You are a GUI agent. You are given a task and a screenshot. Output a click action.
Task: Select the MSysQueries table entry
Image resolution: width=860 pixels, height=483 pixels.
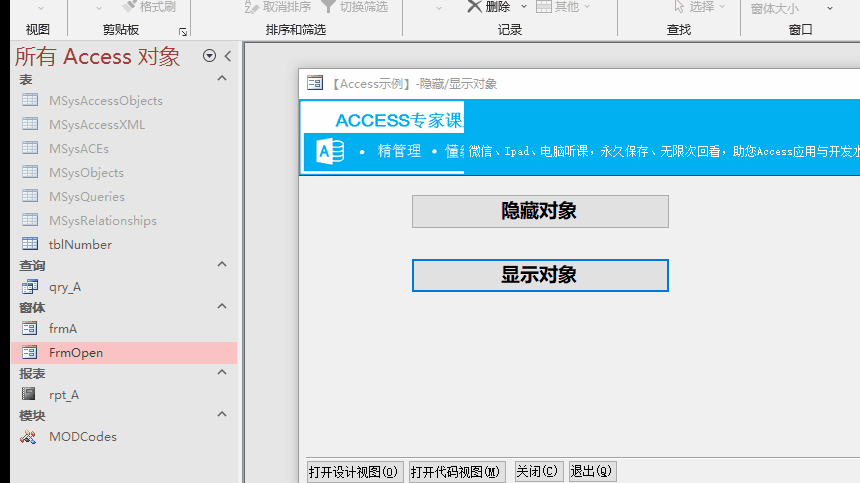tap(124, 196)
